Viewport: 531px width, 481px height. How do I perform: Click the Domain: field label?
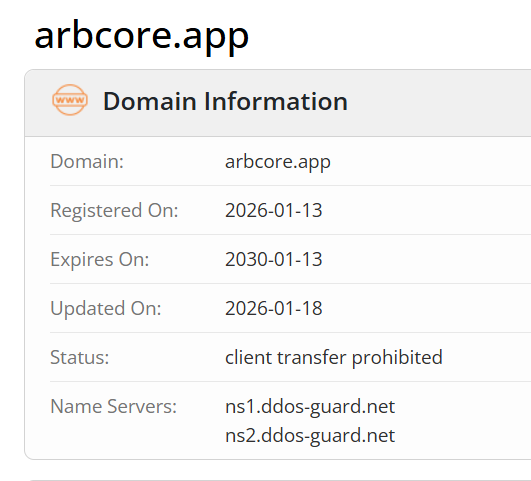tap(87, 161)
